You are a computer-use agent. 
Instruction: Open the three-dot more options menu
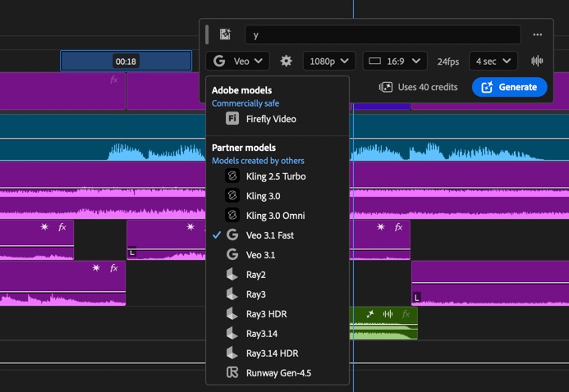538,34
